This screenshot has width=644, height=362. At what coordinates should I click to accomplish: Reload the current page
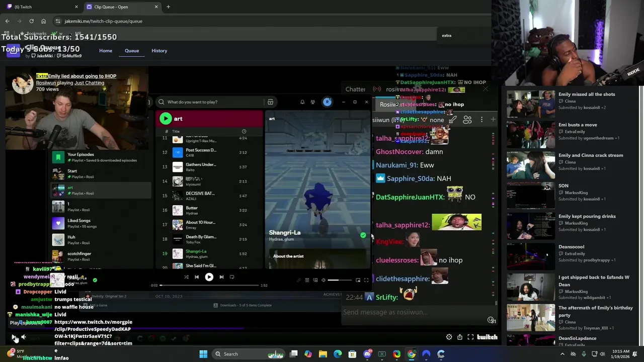[31, 21]
